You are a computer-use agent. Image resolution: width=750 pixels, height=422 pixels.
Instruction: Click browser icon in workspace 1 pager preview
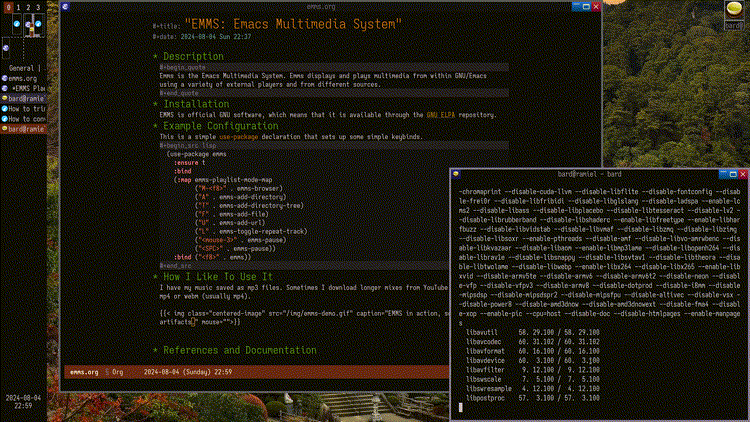click(x=17, y=24)
